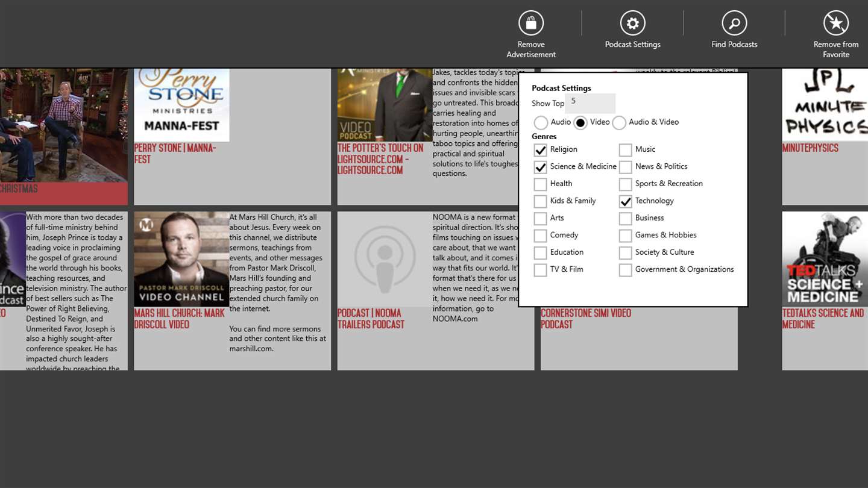Screen dimensions: 868x488
Task: Open 'TEDTalks Science and Medicine' title link
Action: tap(823, 319)
